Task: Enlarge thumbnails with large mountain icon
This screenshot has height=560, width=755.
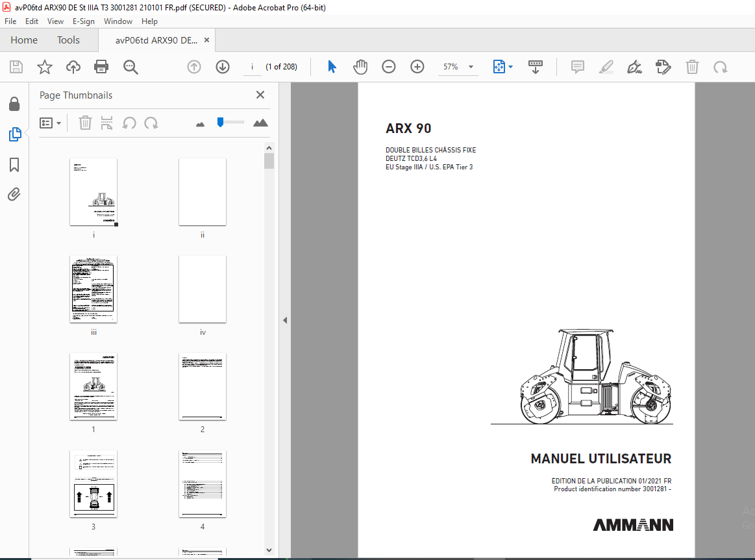Action: coord(260,123)
